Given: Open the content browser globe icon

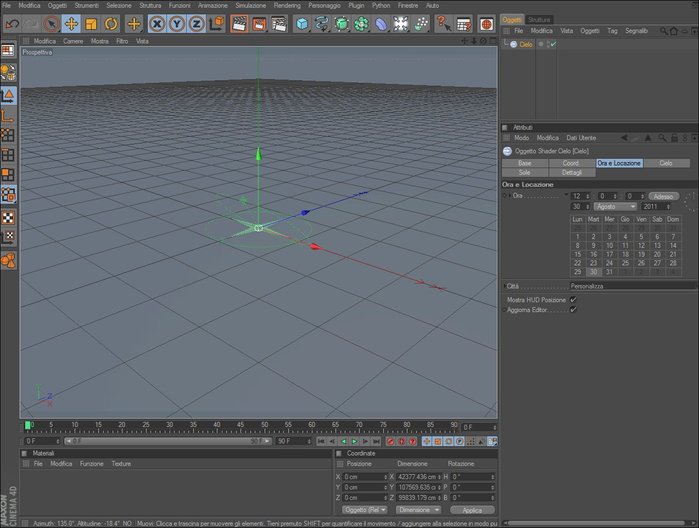Looking at the screenshot, I should pos(486,24).
